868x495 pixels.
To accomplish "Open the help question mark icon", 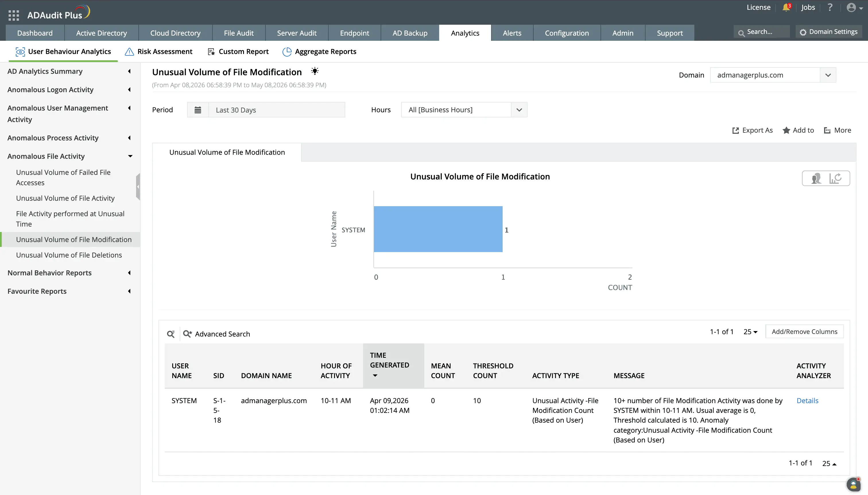I will point(830,7).
